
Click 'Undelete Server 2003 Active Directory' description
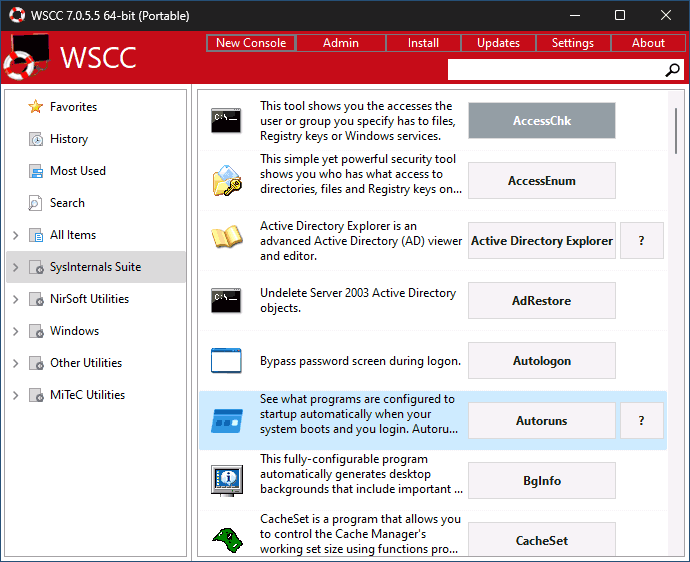point(358,301)
